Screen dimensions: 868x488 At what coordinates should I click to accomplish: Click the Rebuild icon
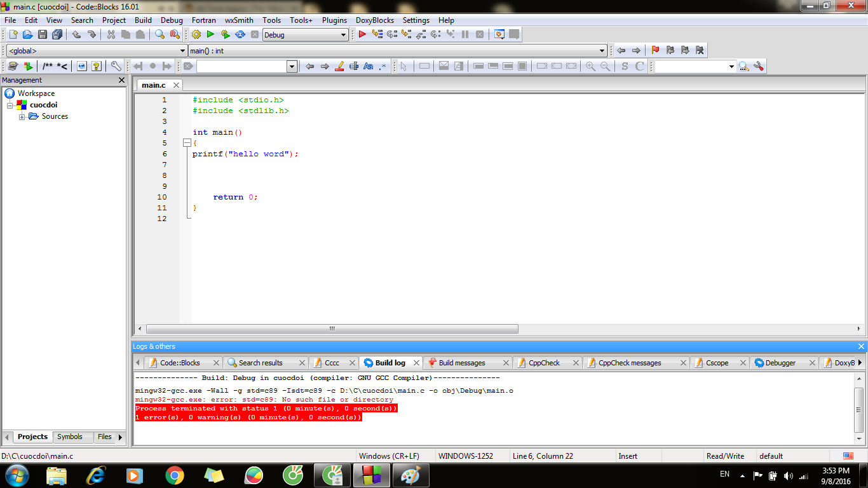(240, 35)
